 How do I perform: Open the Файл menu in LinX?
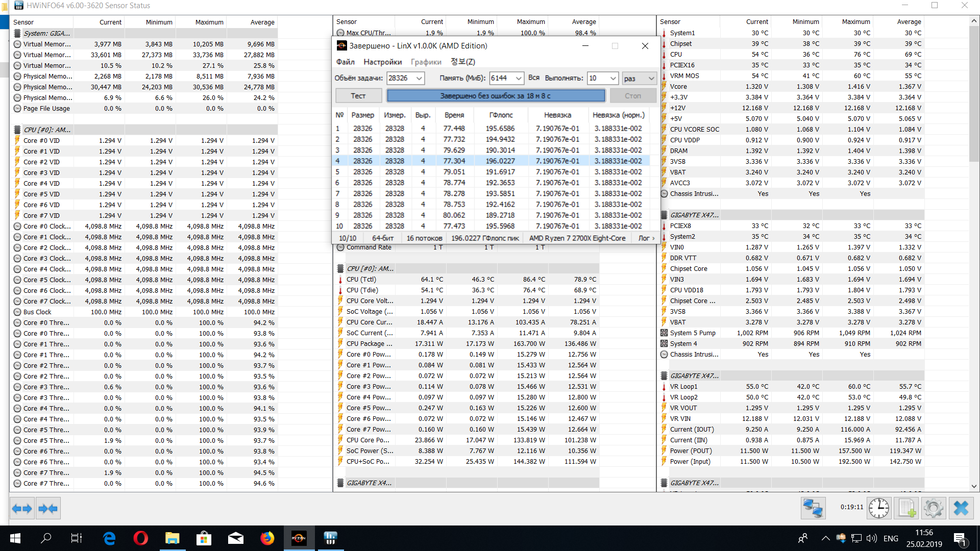pos(345,62)
